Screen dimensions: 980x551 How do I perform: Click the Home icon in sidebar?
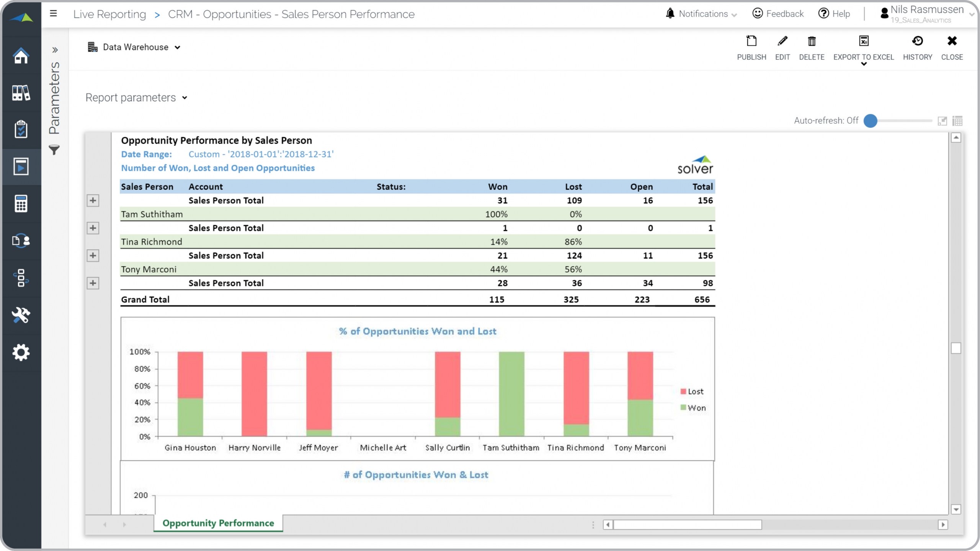coord(21,56)
